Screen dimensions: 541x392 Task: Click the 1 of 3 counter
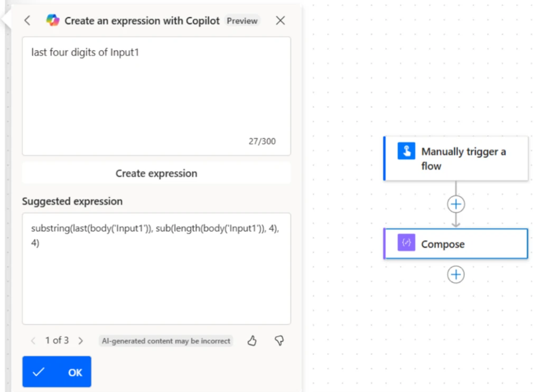click(57, 341)
